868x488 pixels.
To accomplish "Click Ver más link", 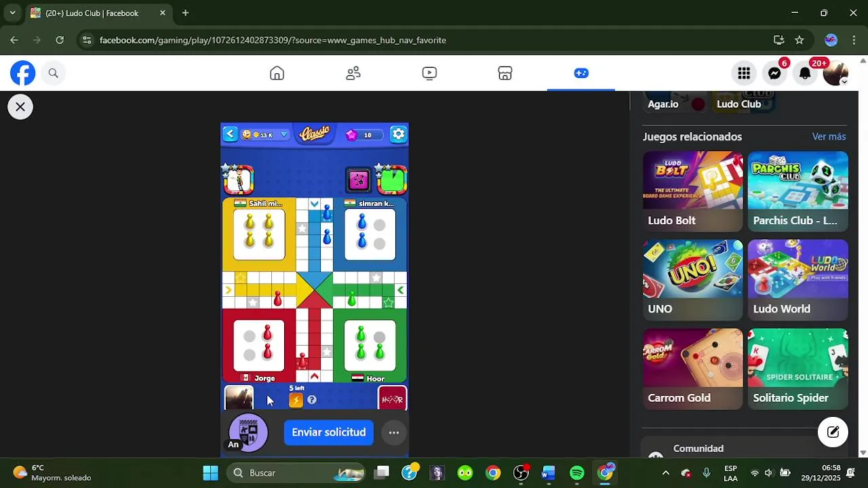I will (829, 137).
